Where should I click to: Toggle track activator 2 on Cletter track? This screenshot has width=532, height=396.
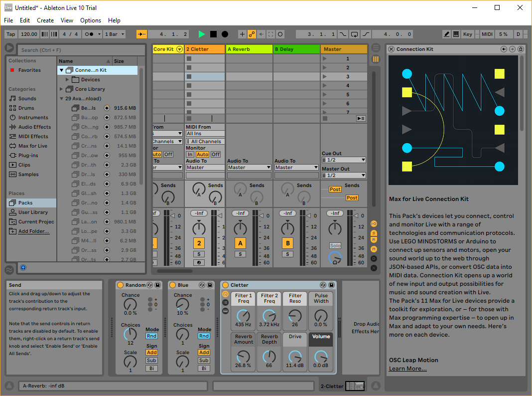[x=199, y=243]
